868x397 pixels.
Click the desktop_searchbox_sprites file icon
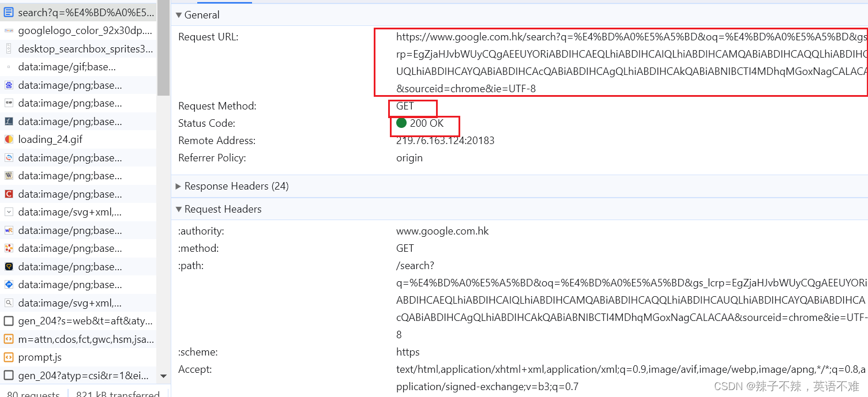pos(9,49)
